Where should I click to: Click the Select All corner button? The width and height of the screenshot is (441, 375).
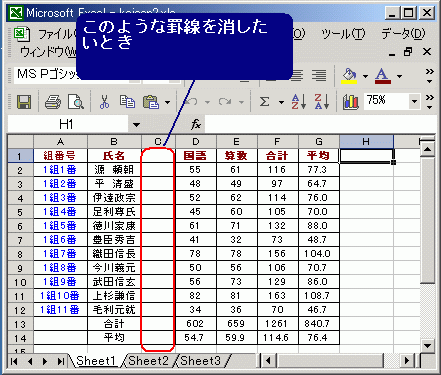click(20, 142)
